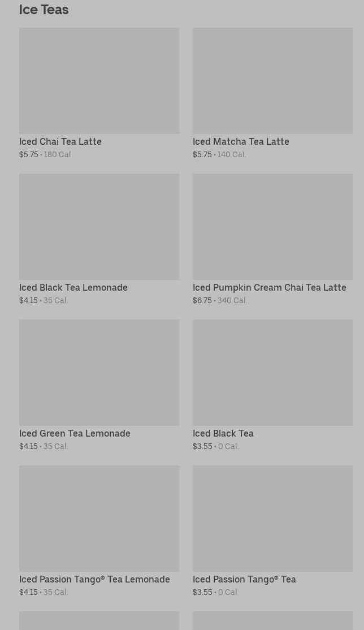The image size is (364, 630).
Task: Click the Iced Chai Tea Latte title
Action: click(60, 141)
